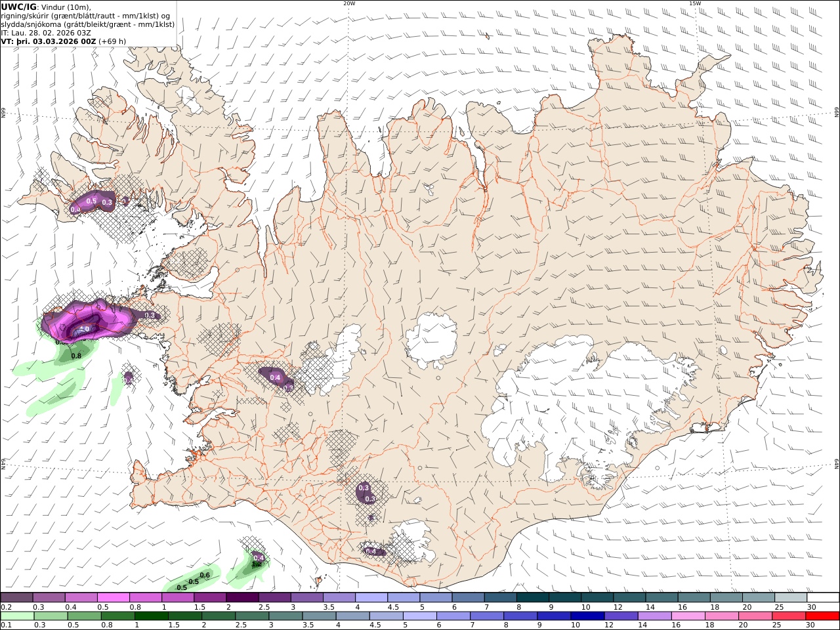
Task: Pick the 18 swatch in upper legend row
Action: coord(726,597)
